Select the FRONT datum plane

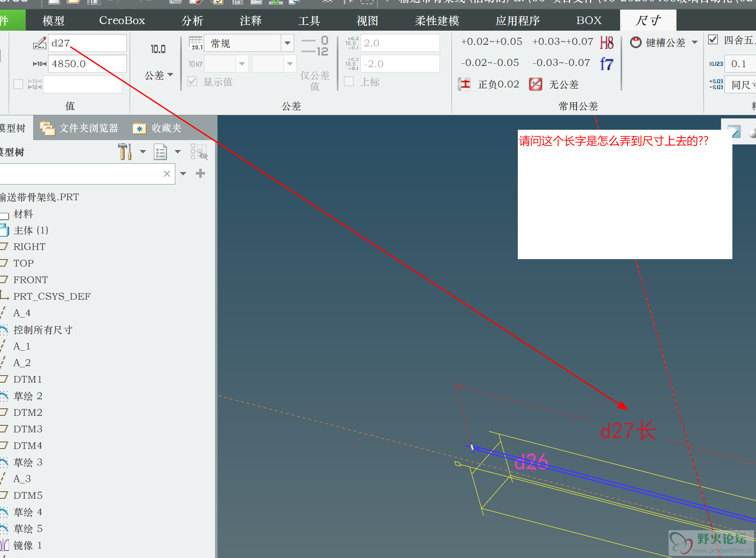pyautogui.click(x=31, y=280)
